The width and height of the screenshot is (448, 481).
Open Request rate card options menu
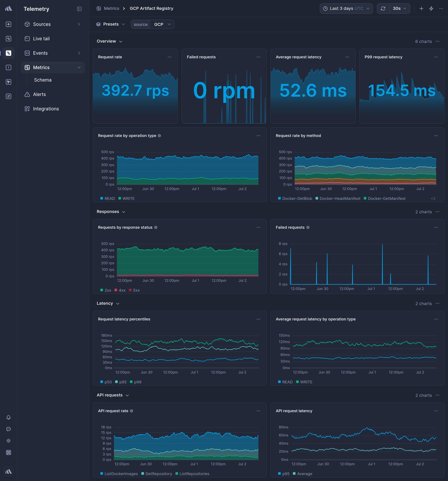(x=169, y=57)
